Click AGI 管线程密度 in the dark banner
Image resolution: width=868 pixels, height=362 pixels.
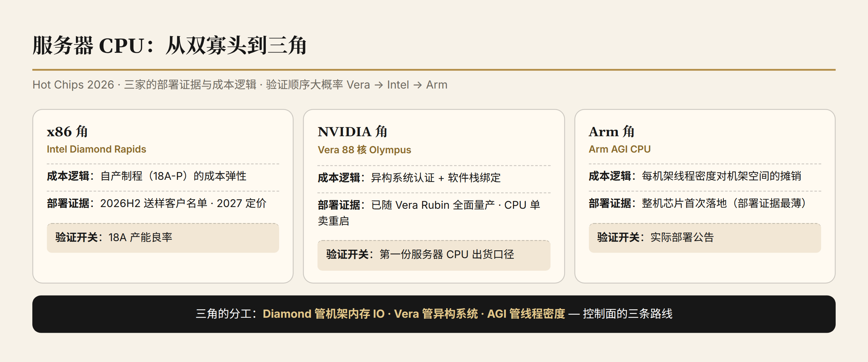tap(526, 314)
